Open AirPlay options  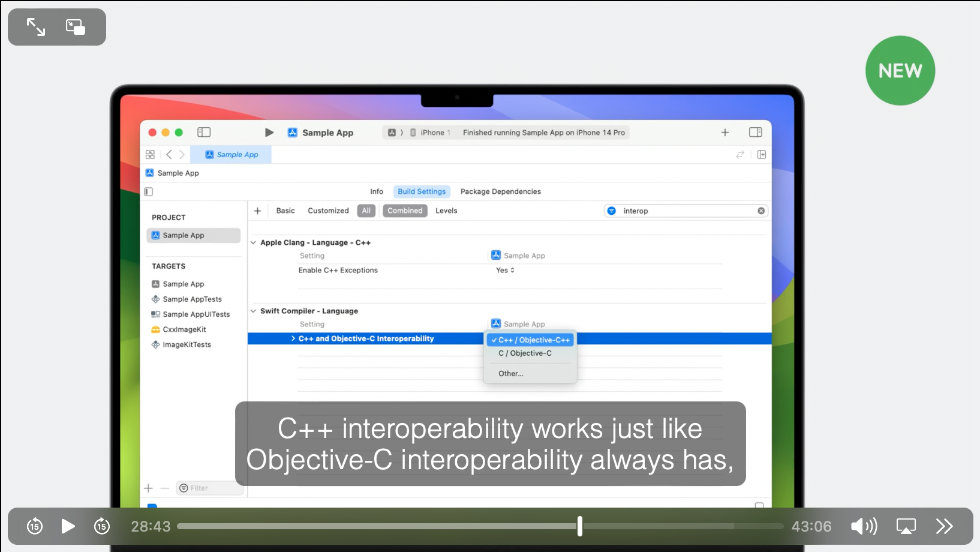(x=906, y=526)
